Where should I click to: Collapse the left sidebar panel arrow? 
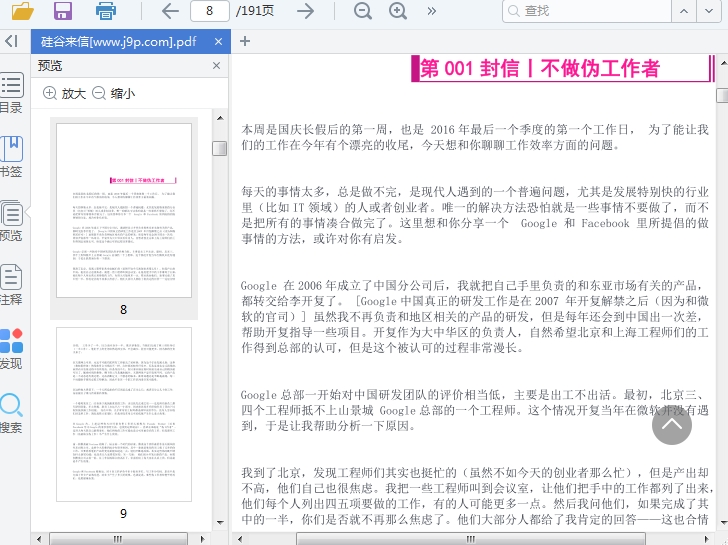11,41
